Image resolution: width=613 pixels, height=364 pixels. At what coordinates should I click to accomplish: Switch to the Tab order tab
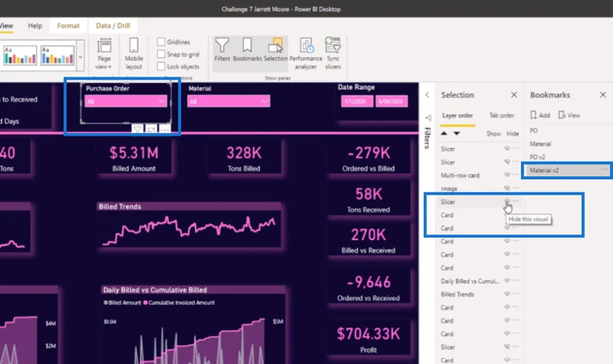pos(502,116)
